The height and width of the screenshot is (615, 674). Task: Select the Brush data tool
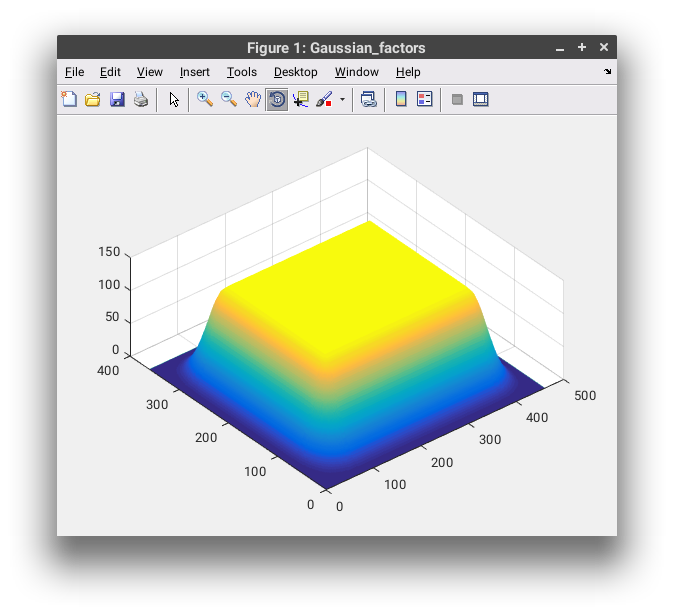324,99
